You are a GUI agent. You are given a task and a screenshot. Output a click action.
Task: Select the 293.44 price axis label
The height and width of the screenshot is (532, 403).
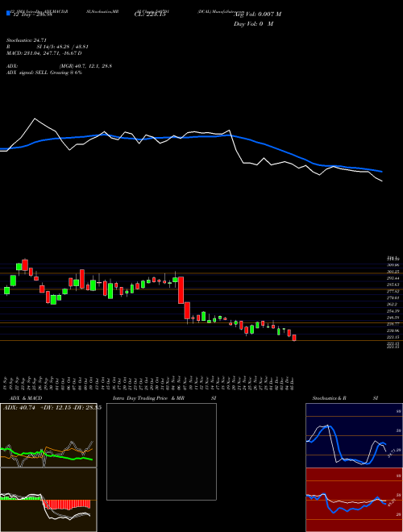(393, 278)
